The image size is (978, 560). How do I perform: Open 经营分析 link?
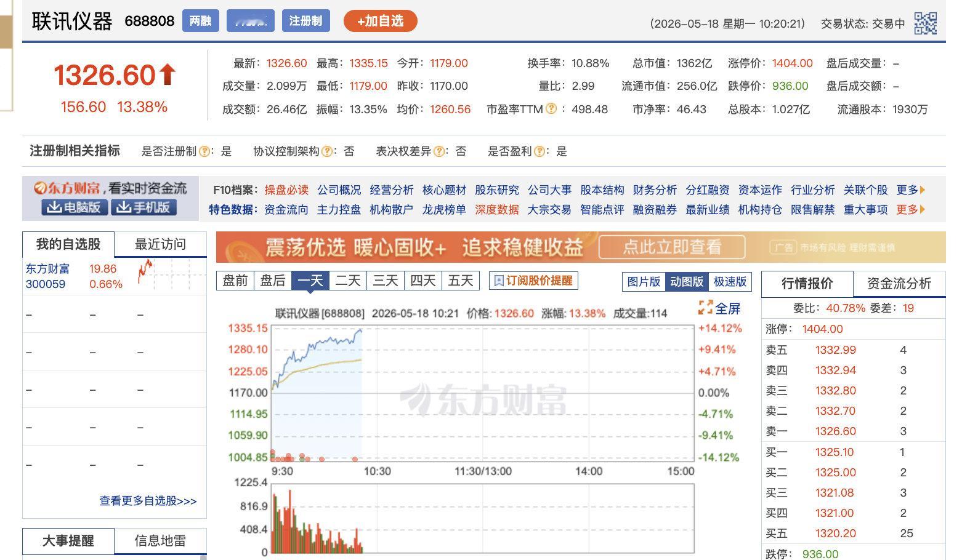tap(392, 190)
